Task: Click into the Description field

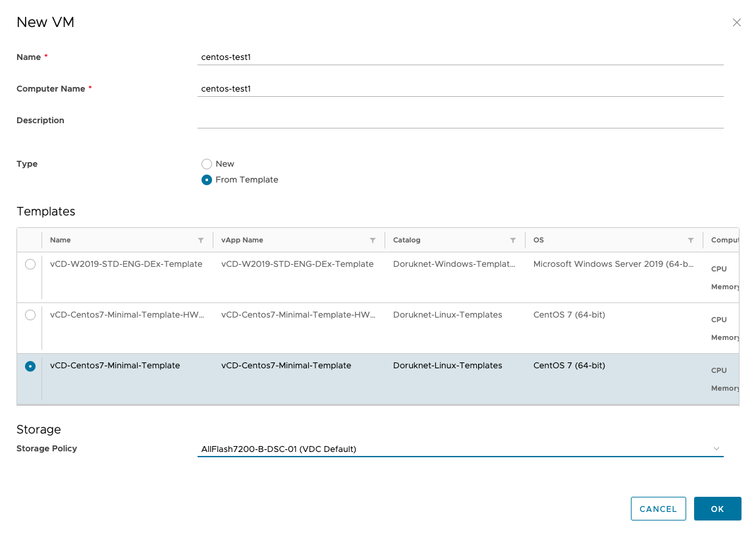Action: click(x=460, y=120)
